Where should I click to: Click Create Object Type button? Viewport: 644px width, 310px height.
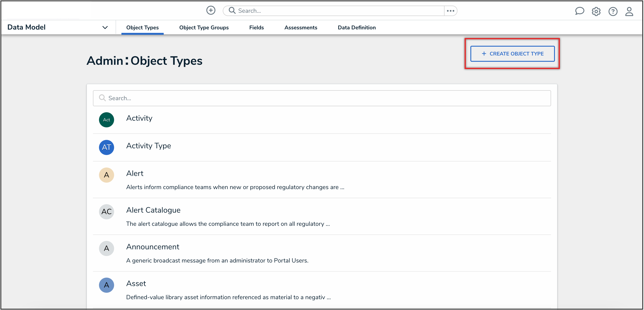(x=512, y=54)
